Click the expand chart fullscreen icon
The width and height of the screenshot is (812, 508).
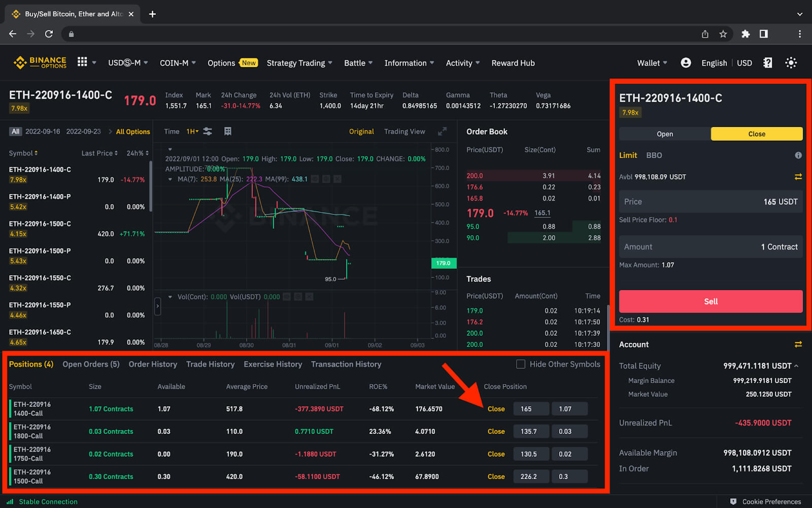coord(443,131)
